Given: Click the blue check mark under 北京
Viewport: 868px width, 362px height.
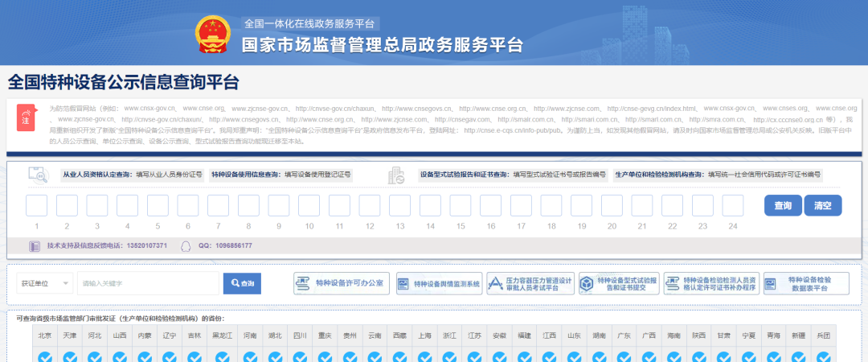Looking at the screenshot, I should pyautogui.click(x=45, y=356).
